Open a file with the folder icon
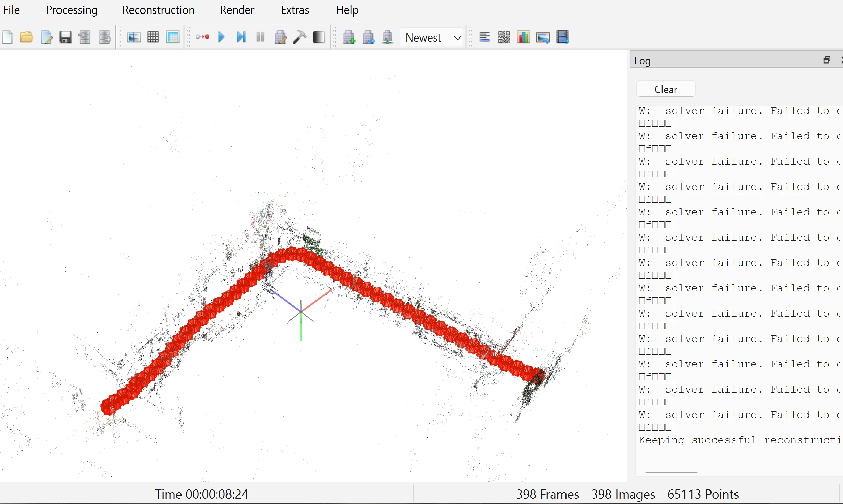This screenshot has width=843, height=504. (x=26, y=37)
